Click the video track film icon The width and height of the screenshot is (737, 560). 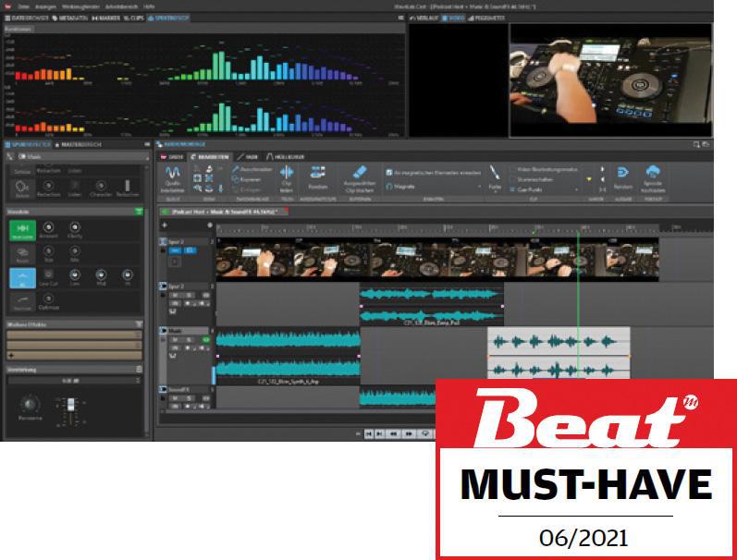163,241
